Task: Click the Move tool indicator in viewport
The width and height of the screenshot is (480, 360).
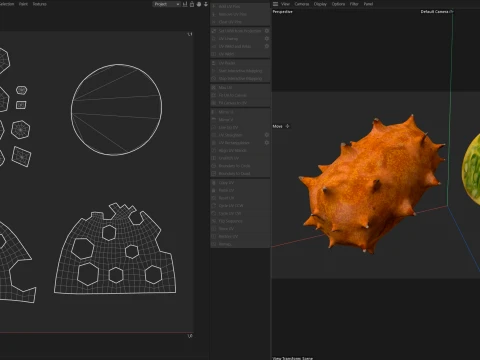Action: tap(281, 126)
